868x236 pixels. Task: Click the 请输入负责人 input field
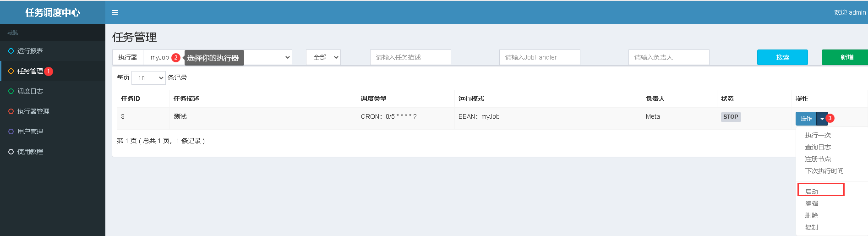click(x=669, y=57)
